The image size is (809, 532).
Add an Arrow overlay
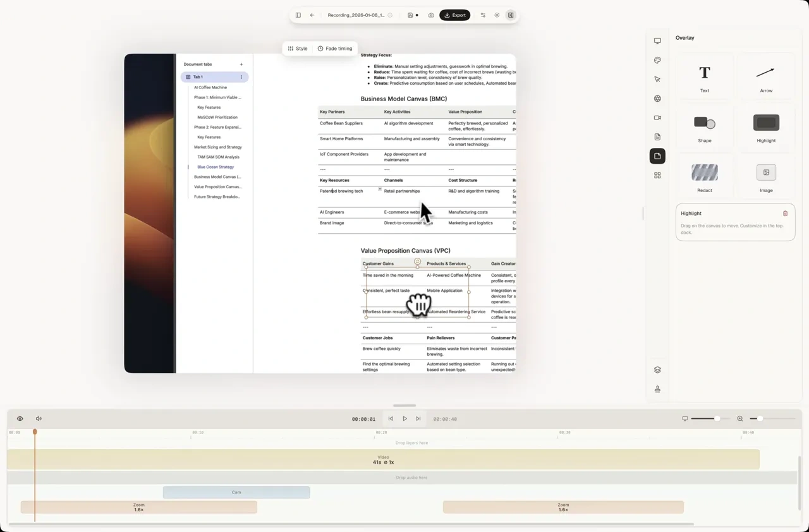(766, 76)
